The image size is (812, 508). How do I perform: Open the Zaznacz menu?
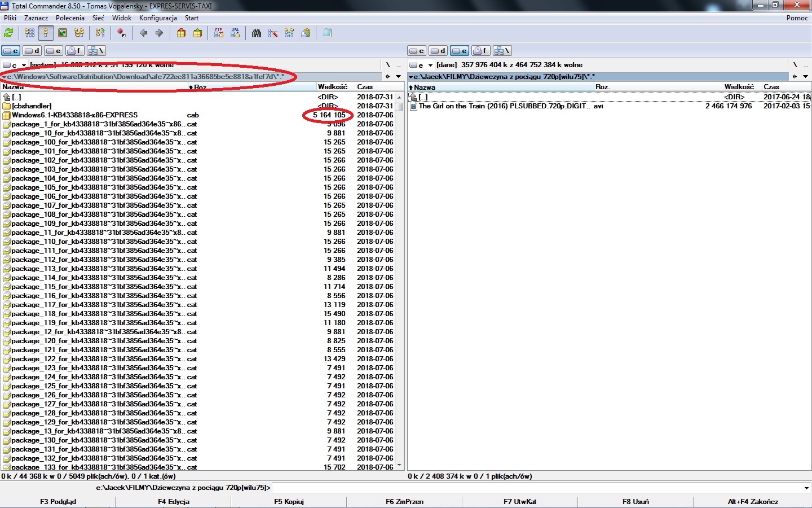36,18
